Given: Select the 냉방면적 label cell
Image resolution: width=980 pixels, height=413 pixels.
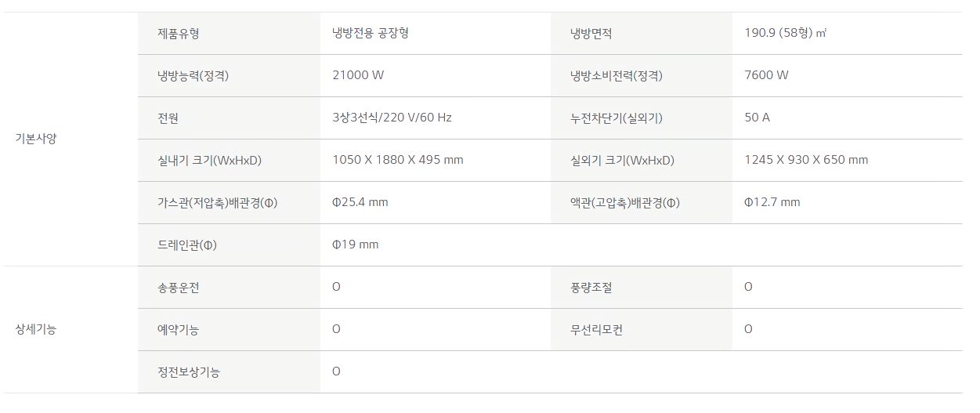Looking at the screenshot, I should (x=591, y=34).
